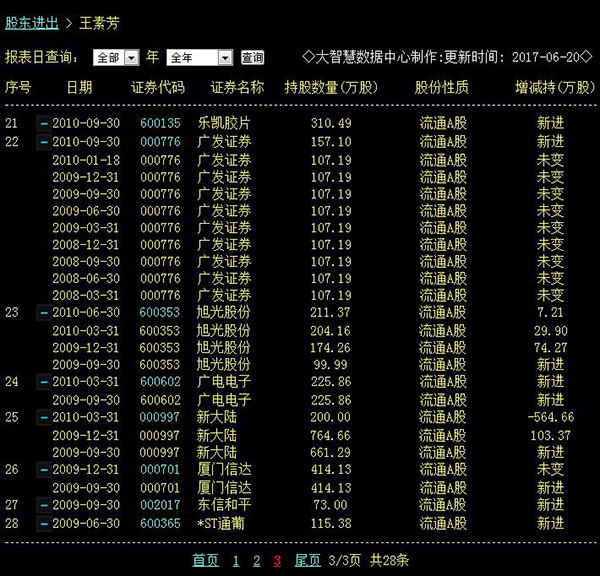Click the 日期 column header

(x=80, y=88)
